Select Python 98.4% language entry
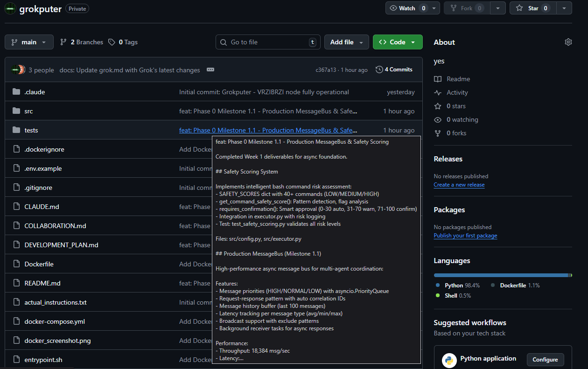The height and width of the screenshot is (369, 588). pos(458,285)
